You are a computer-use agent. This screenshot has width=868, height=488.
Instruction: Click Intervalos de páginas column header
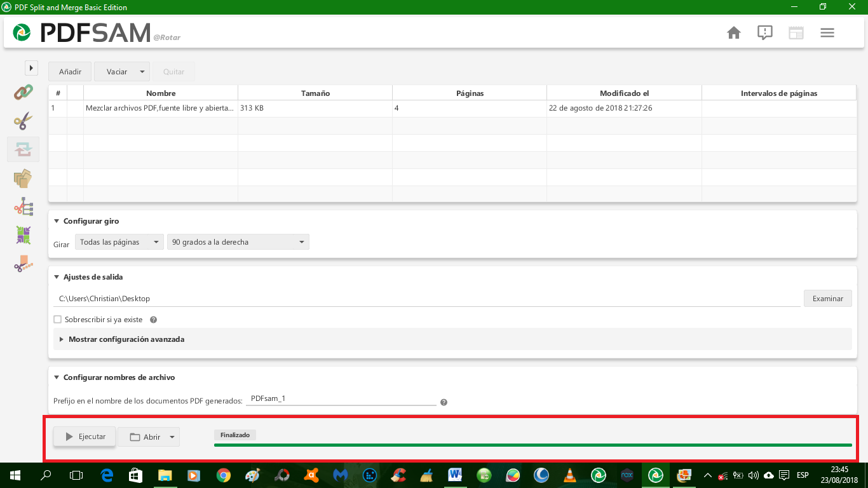click(779, 93)
